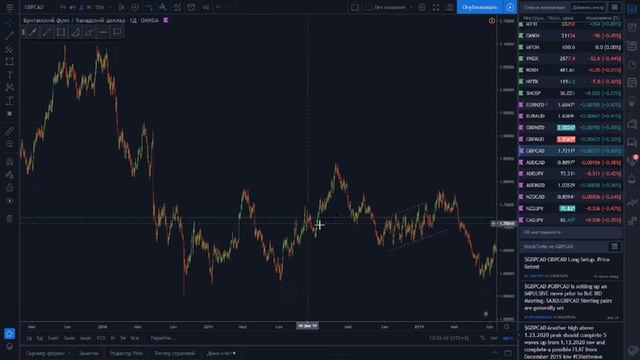The height and width of the screenshot is (360, 640).
Task: Select the AUDCAD row in watchlist
Action: [571, 162]
